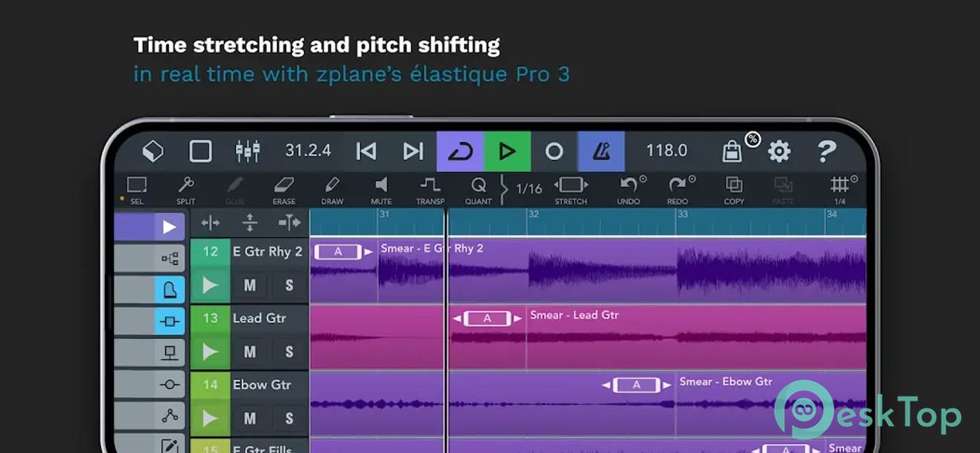This screenshot has width=980, height=453.
Task: Select the 'Lead Gtr' track name
Action: tap(259, 318)
